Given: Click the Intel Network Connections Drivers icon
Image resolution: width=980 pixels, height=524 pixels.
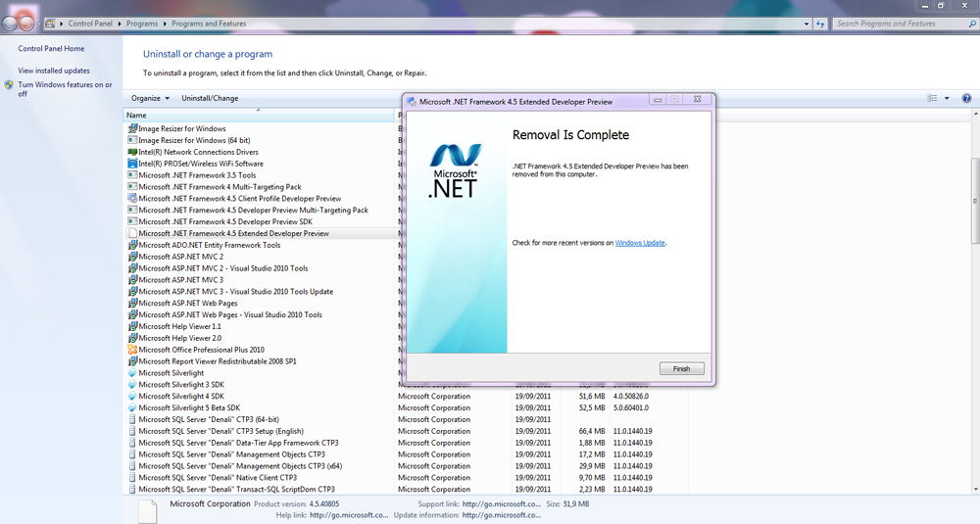Looking at the screenshot, I should tap(132, 152).
